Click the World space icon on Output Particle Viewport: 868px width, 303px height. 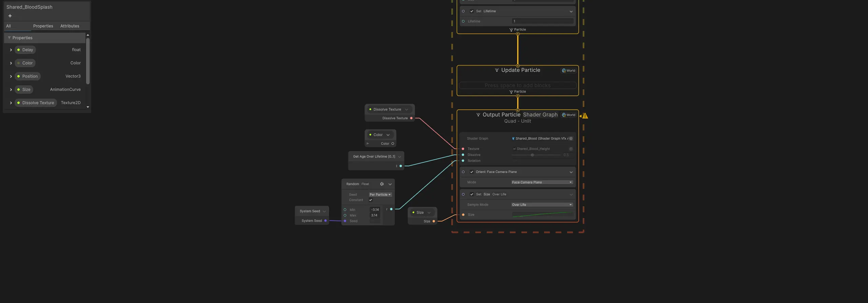click(x=568, y=115)
